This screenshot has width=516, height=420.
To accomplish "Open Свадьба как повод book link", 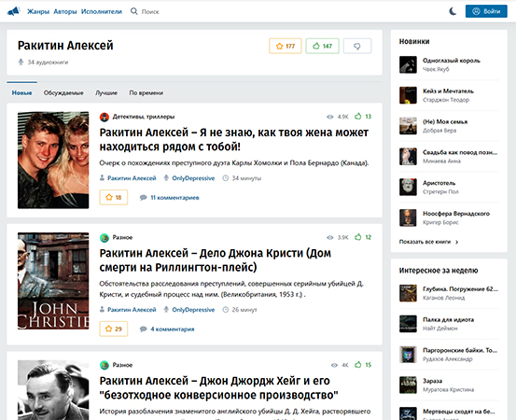I will click(x=460, y=152).
